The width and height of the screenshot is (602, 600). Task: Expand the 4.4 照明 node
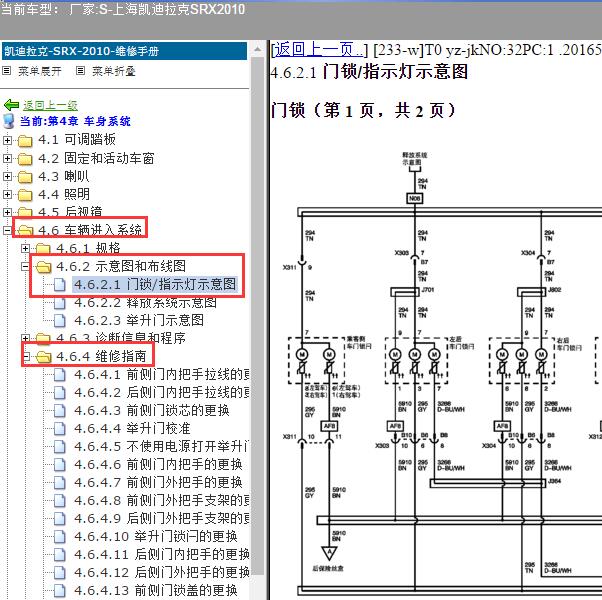(x=7, y=195)
